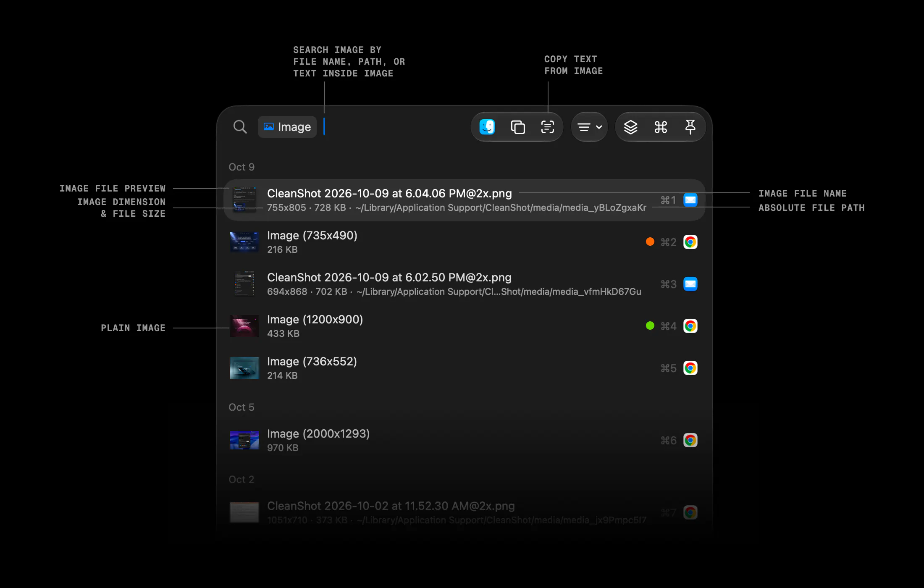Open thumbnail for Image (1200x900)

pyautogui.click(x=244, y=326)
